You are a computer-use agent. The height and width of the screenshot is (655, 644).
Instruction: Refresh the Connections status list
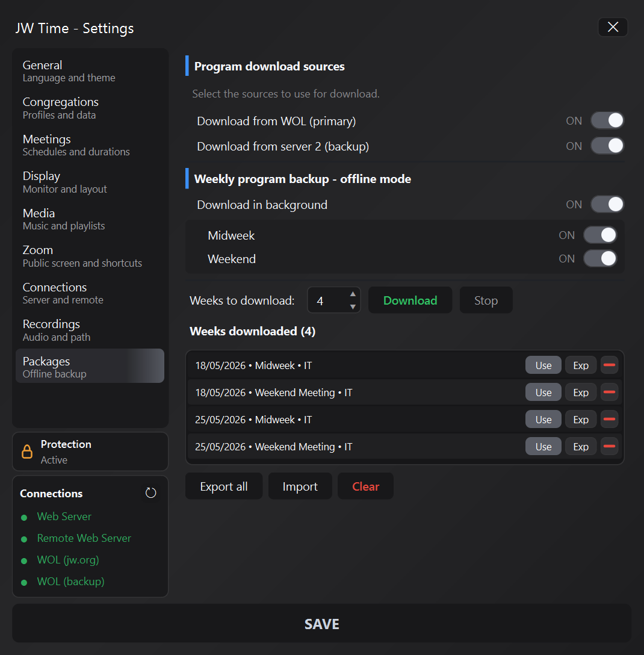click(x=150, y=493)
